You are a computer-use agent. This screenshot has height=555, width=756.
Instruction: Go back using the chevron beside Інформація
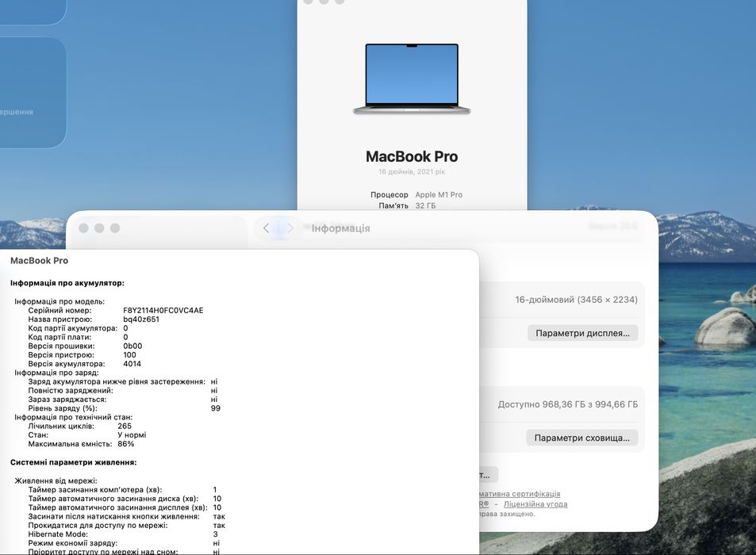coord(266,228)
